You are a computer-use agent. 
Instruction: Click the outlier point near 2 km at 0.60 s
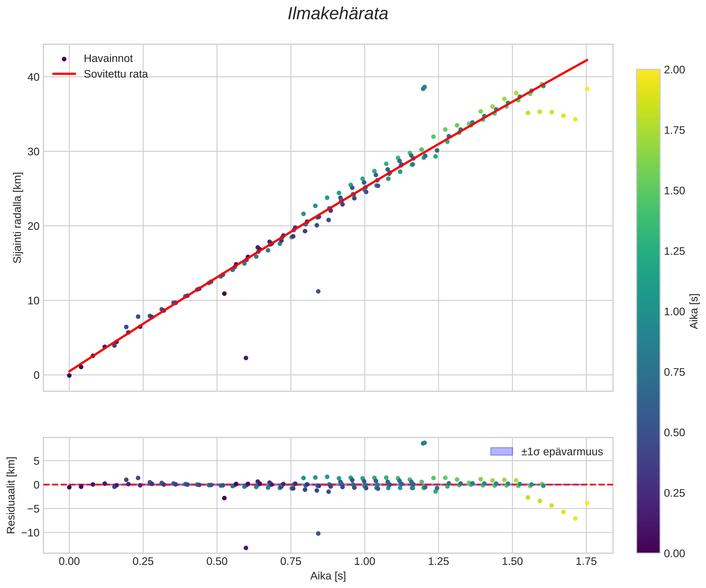[x=246, y=358]
